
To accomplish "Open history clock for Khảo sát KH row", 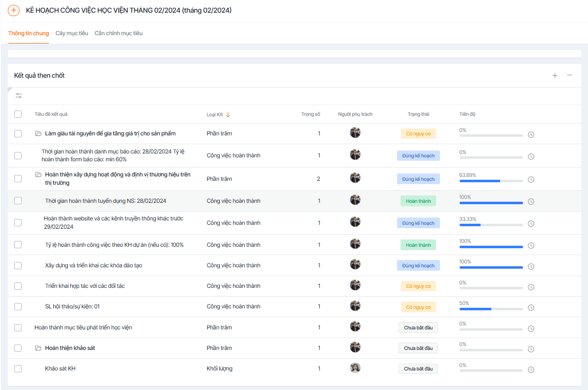I will tap(531, 370).
